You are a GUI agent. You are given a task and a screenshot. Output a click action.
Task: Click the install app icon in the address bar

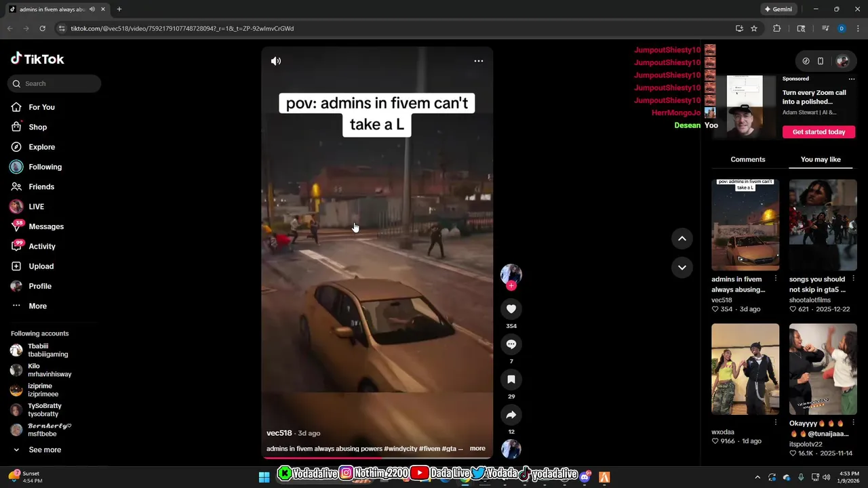[x=739, y=28]
